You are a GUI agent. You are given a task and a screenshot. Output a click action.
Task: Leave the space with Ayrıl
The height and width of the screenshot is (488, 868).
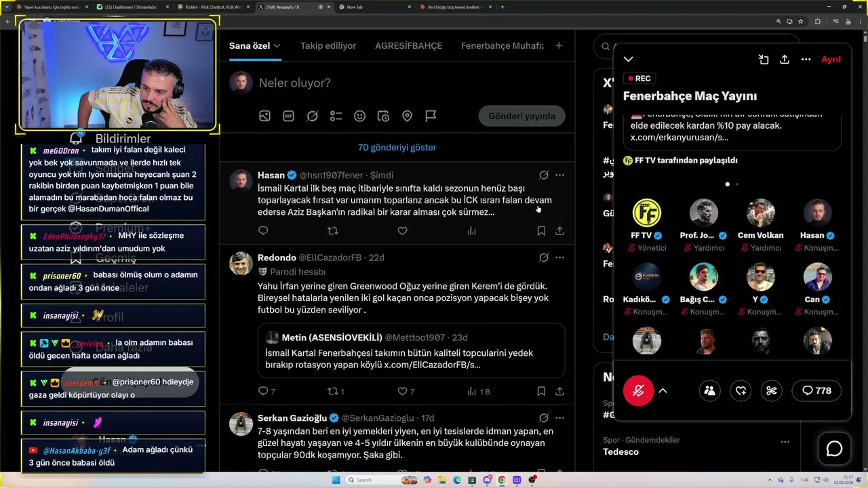831,60
